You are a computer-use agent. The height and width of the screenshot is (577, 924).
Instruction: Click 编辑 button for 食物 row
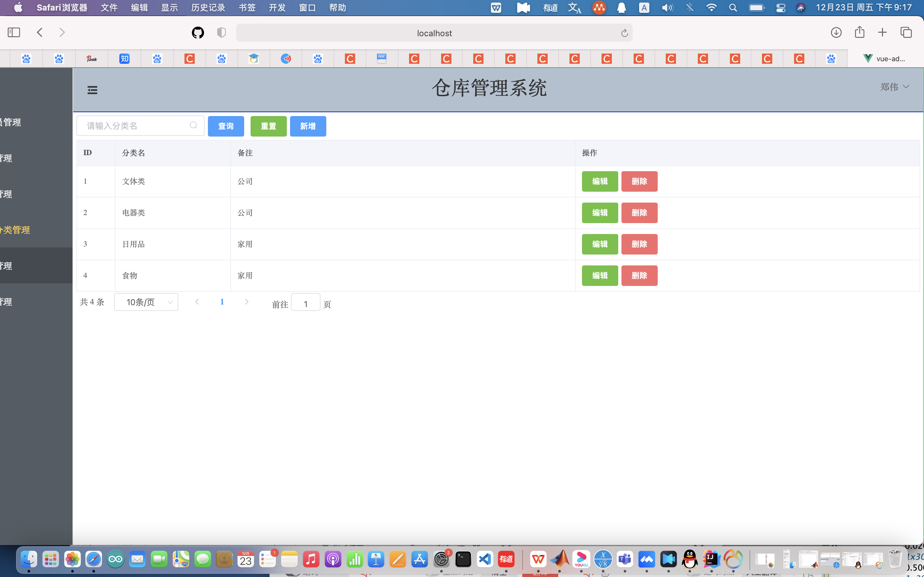[x=599, y=276]
